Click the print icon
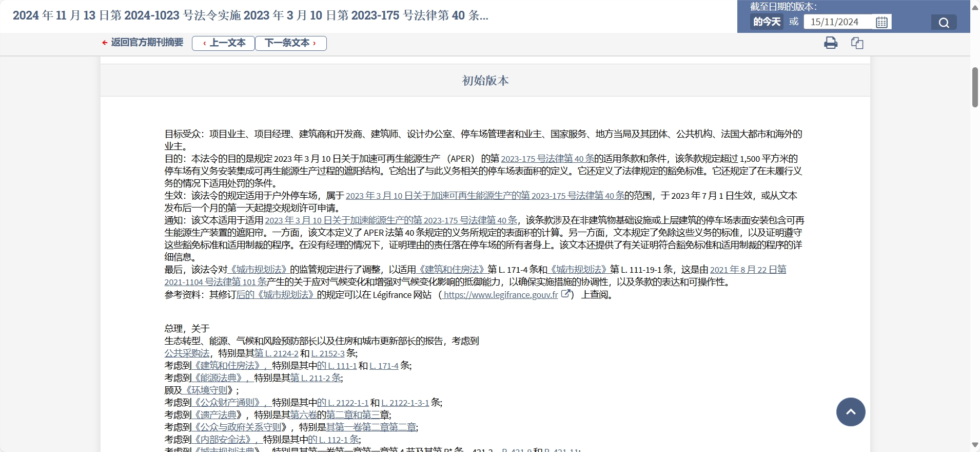This screenshot has height=452, width=980. pyautogui.click(x=831, y=43)
